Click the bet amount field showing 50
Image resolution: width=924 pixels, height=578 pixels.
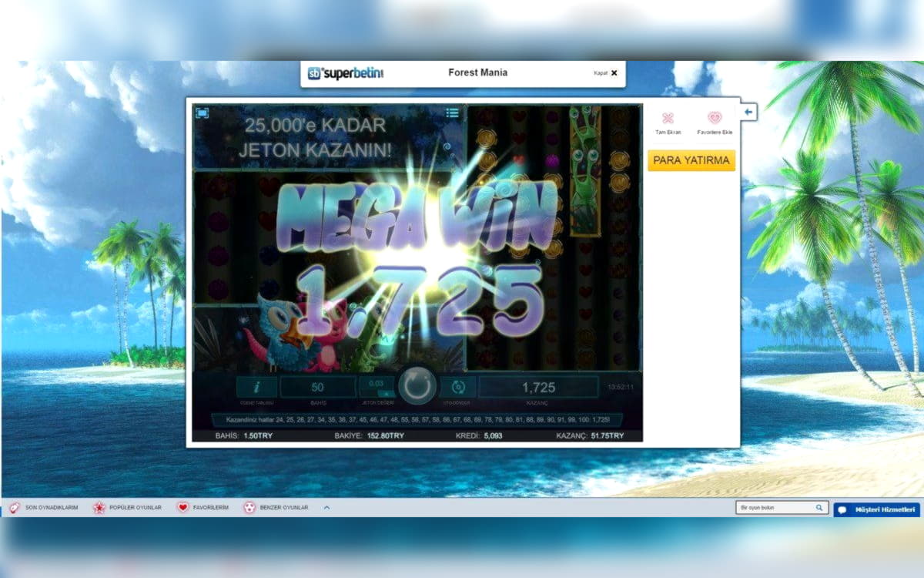[x=317, y=387]
